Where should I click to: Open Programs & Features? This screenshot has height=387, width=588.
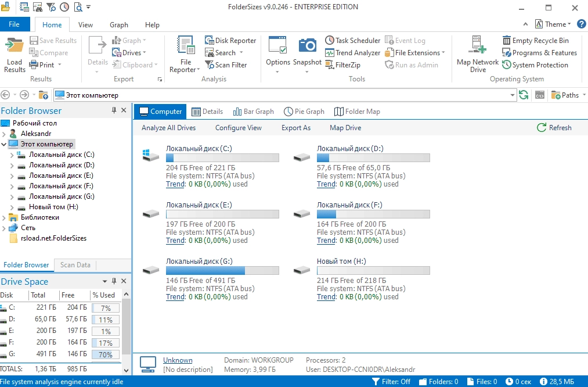(x=540, y=53)
